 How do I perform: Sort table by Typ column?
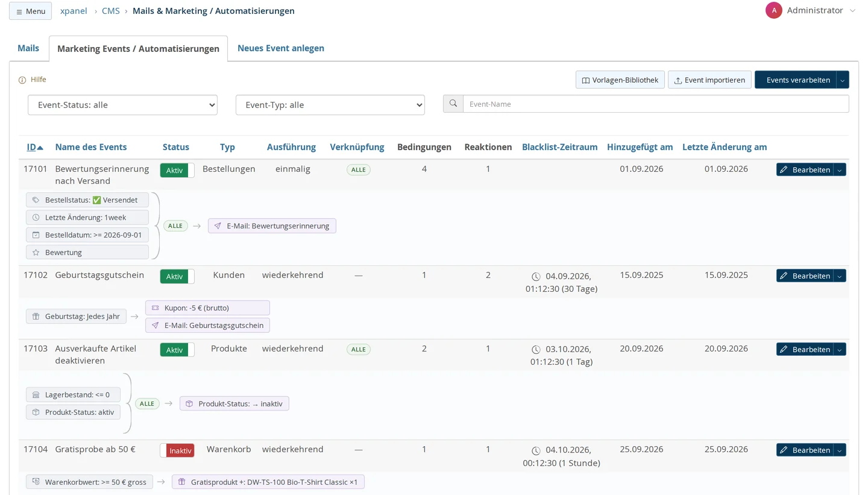pyautogui.click(x=227, y=147)
